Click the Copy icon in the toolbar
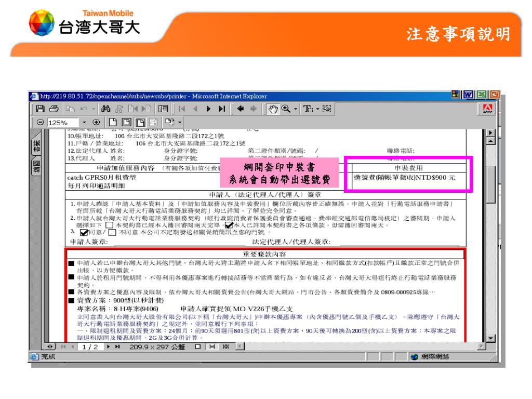The height and width of the screenshot is (399, 532). [70, 109]
